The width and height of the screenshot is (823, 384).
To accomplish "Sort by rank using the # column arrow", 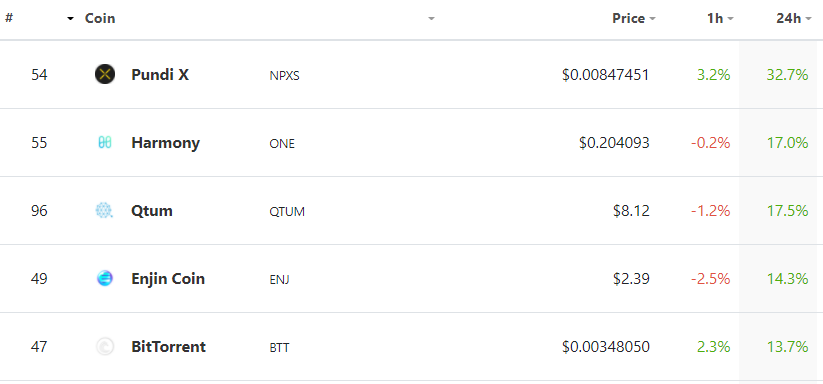I will pos(70,19).
